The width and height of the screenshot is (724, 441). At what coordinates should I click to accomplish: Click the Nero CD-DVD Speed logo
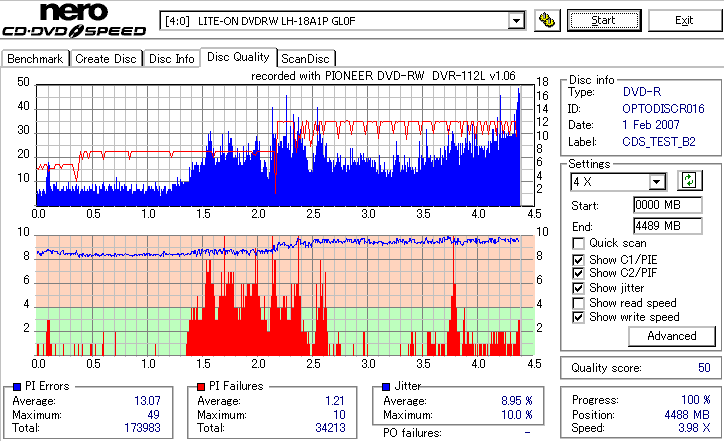74,20
